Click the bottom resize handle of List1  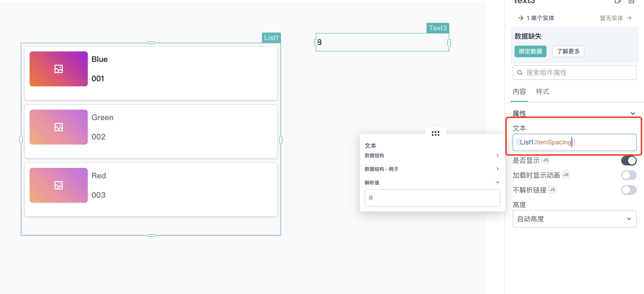[x=151, y=235]
